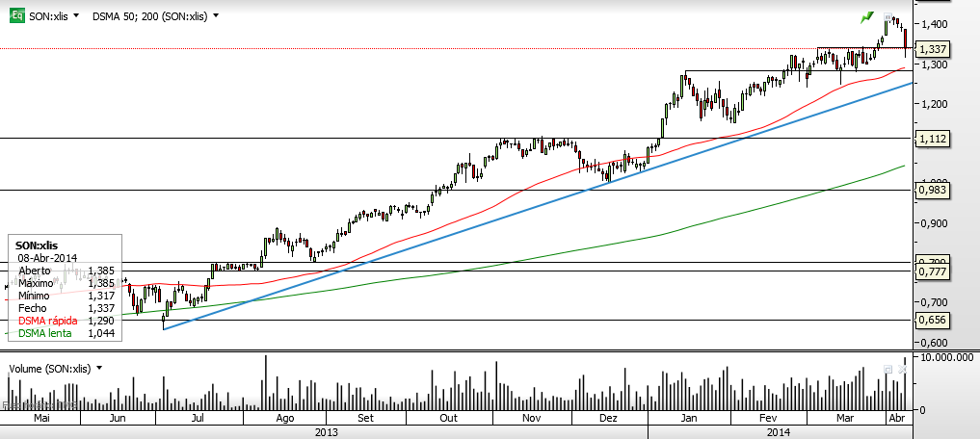
Task: Click the DSMA rápida legend entry
Action: [47, 320]
